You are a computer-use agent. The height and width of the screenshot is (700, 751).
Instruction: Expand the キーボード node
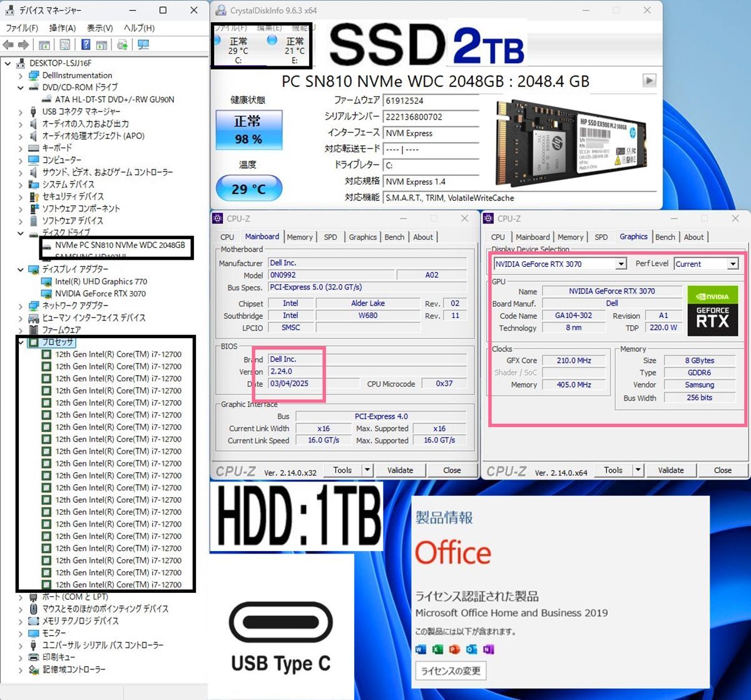click(20, 148)
